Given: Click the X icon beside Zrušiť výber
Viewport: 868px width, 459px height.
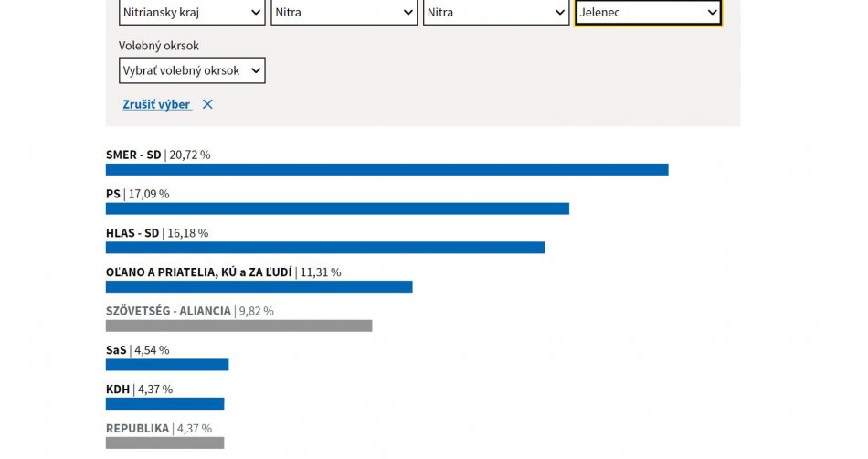Looking at the screenshot, I should tap(207, 104).
